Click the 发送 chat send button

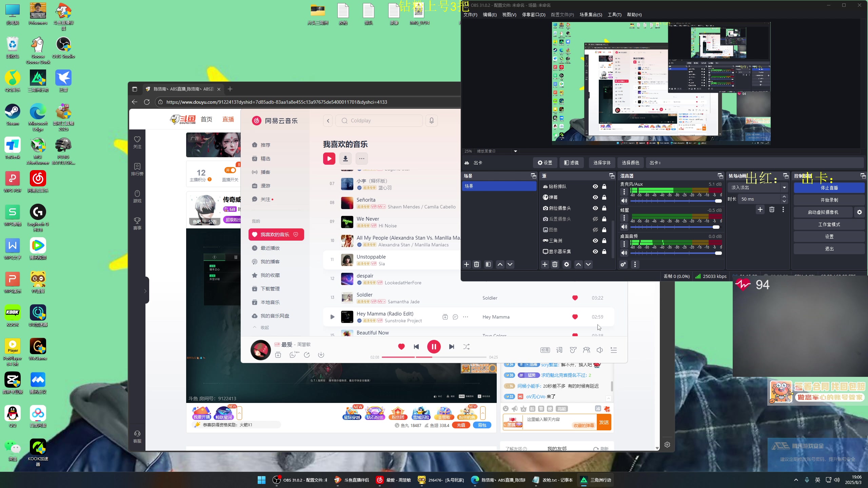pos(604,422)
